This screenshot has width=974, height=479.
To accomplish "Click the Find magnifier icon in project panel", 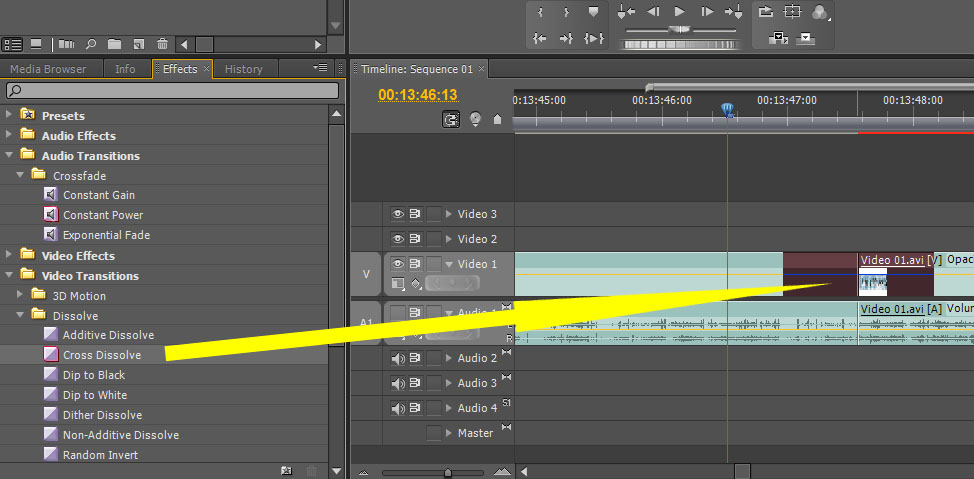I will [x=91, y=44].
